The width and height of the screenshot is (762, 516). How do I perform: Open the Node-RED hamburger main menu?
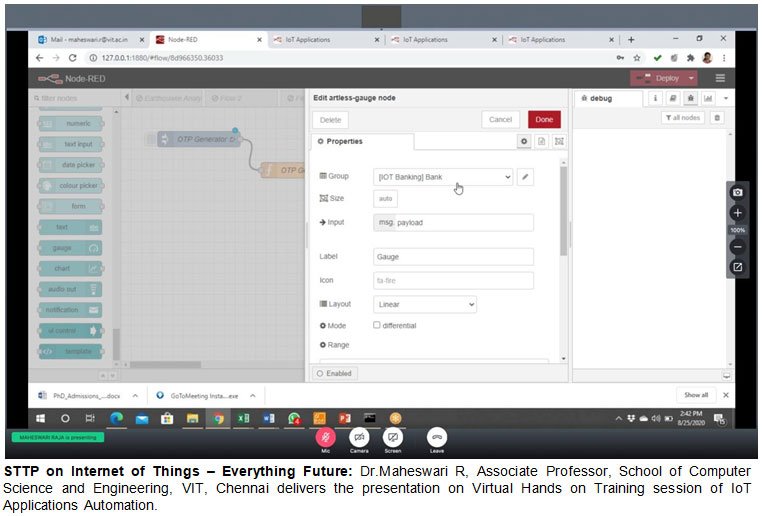(x=719, y=78)
